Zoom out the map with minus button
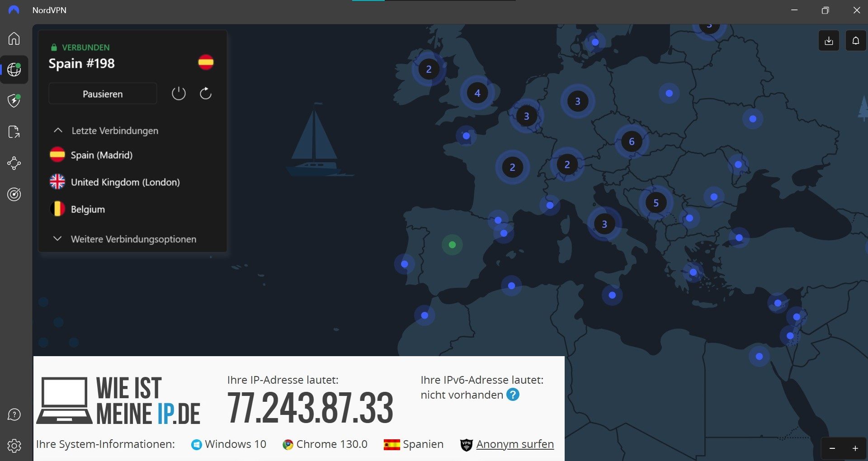Image resolution: width=868 pixels, height=461 pixels. (x=832, y=448)
